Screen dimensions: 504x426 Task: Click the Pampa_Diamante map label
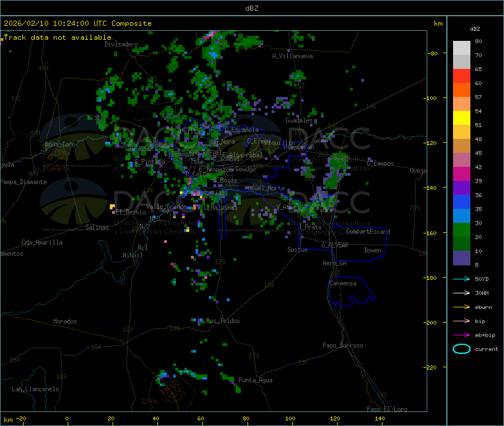[x=24, y=182]
